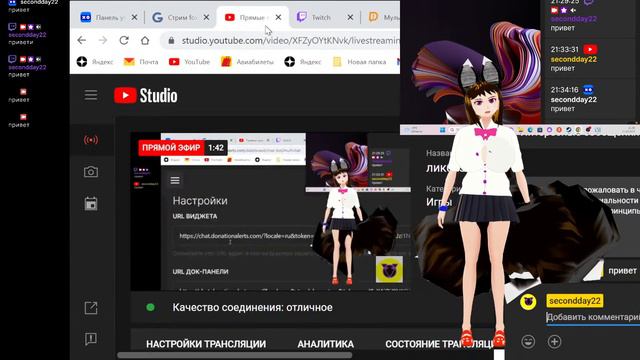Close the 'Прямые' YouTube tab
The image size is (640, 360).
[278, 17]
